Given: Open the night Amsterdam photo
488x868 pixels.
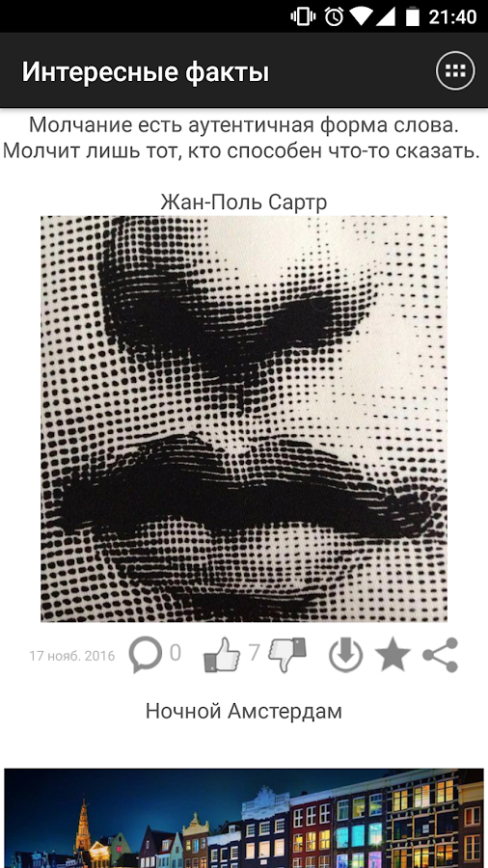Looking at the screenshot, I should coord(244,818).
